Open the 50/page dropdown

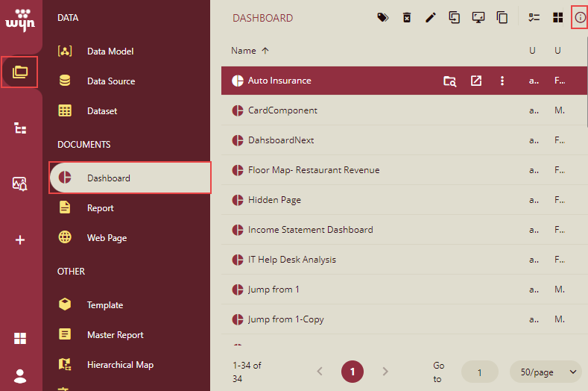546,372
